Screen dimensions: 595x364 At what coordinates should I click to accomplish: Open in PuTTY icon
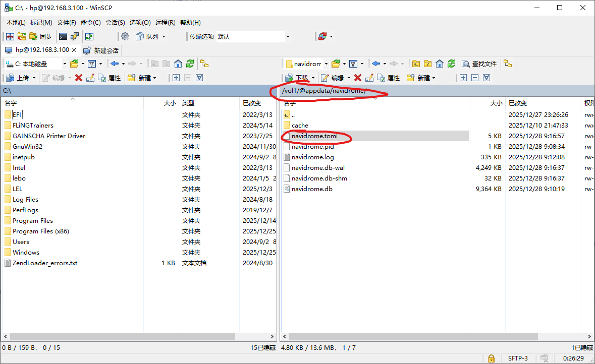[75, 36]
